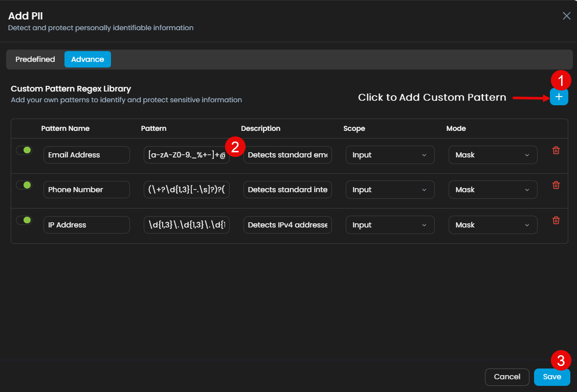Delete the Phone Number pattern row
The width and height of the screenshot is (577, 392).
[x=556, y=185]
